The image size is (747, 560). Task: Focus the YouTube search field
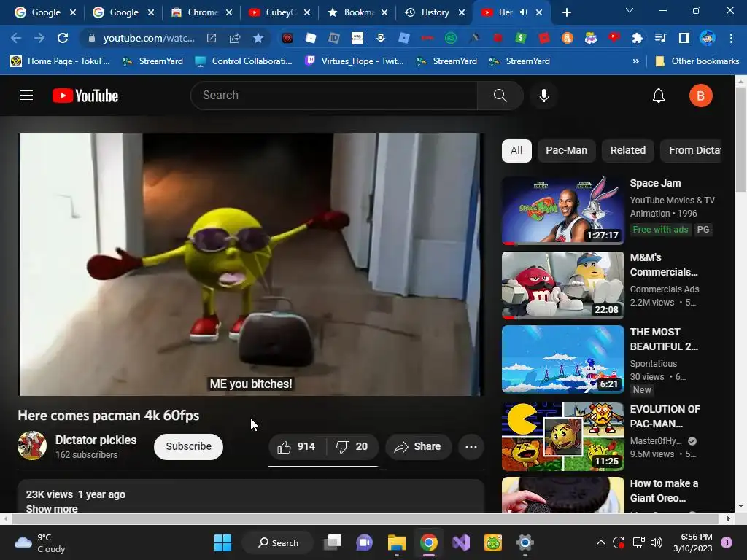333,96
